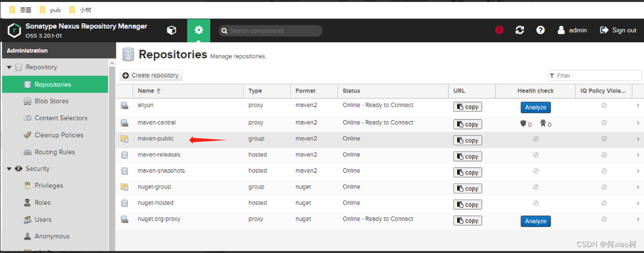Click Sign out
The height and width of the screenshot is (253, 644).
(x=618, y=30)
